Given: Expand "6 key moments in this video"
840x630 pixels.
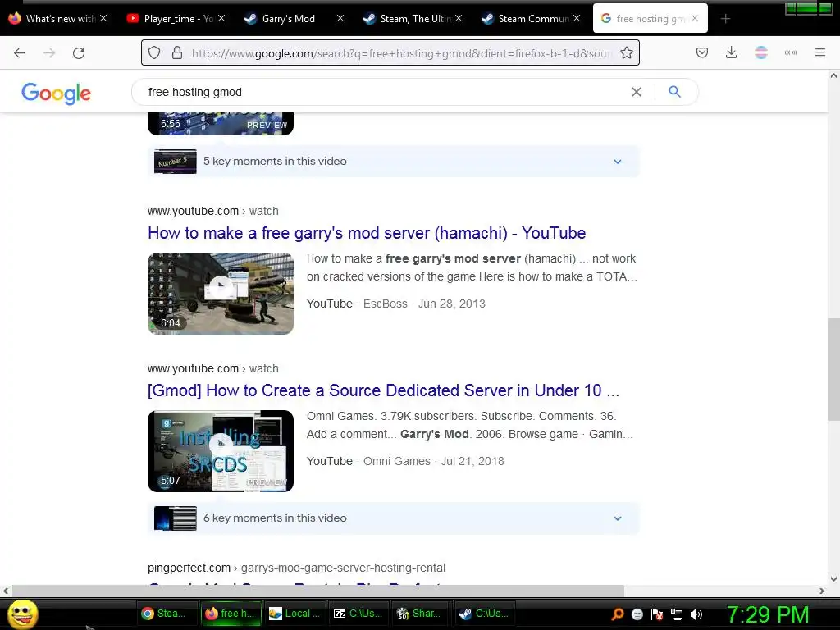Looking at the screenshot, I should click(393, 518).
